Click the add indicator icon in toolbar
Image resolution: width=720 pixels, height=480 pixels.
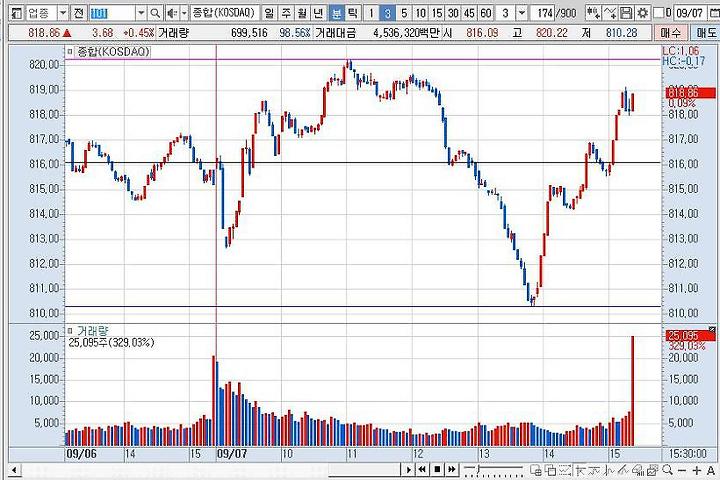593,13
